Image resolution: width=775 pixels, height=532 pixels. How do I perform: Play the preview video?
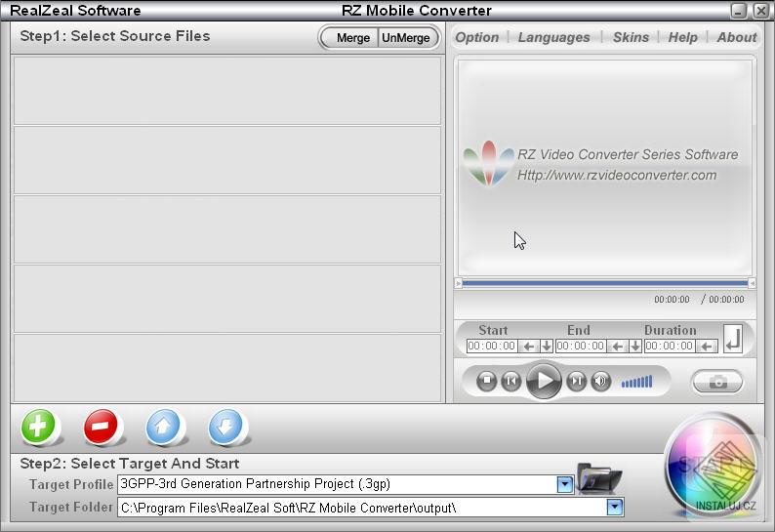tap(544, 381)
